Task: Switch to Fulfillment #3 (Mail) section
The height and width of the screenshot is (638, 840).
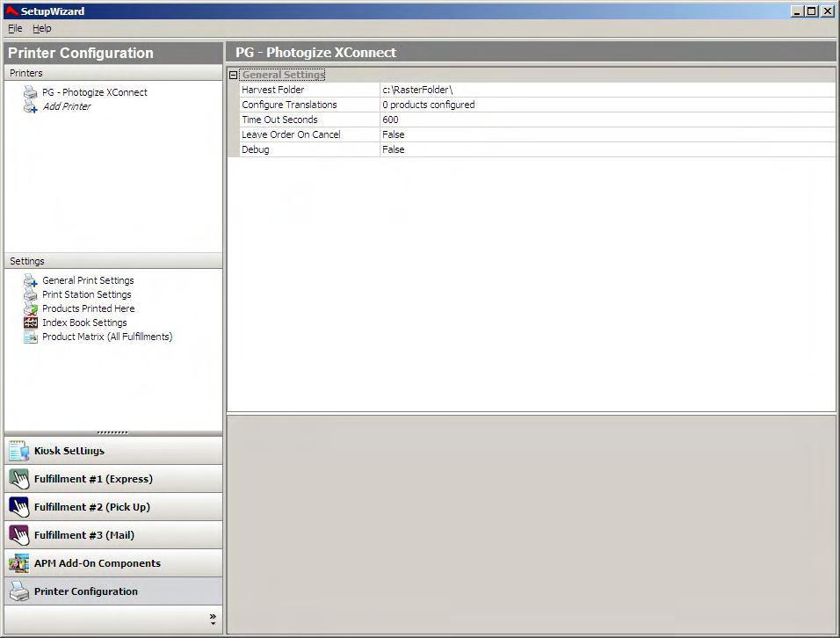Action: tap(113, 535)
